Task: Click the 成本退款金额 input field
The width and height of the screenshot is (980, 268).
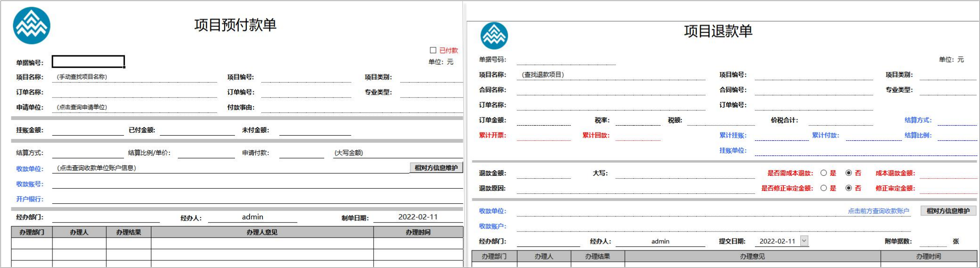Action: (948, 173)
